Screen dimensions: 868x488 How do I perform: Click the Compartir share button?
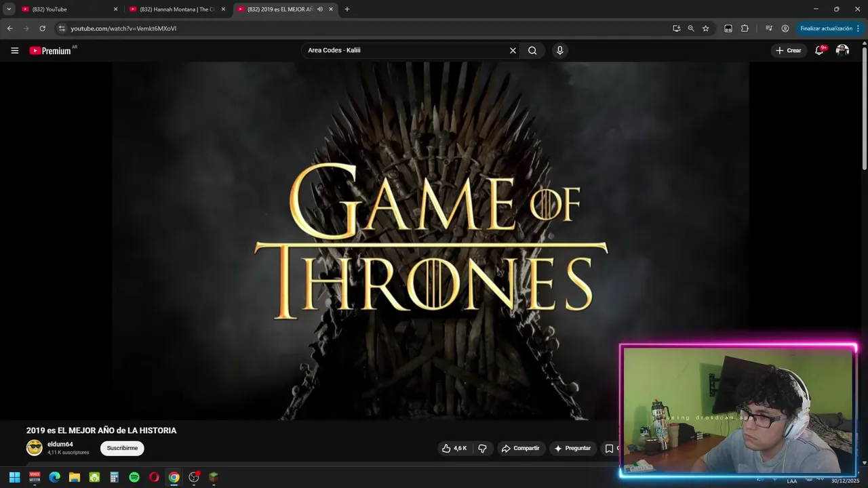pyautogui.click(x=520, y=448)
